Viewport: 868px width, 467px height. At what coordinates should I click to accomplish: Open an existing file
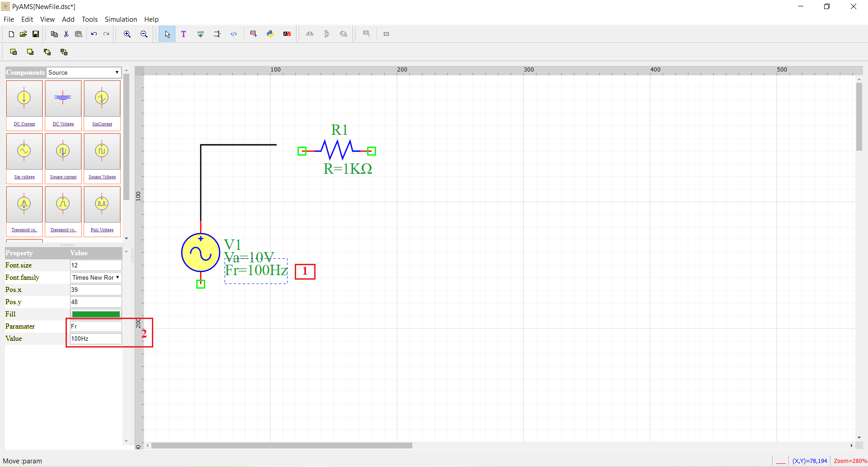point(23,34)
